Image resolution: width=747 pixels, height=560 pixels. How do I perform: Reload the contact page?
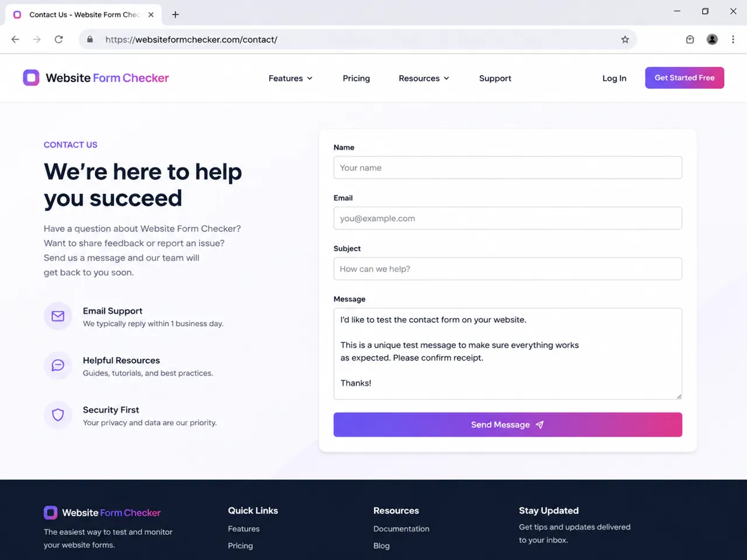[59, 40]
